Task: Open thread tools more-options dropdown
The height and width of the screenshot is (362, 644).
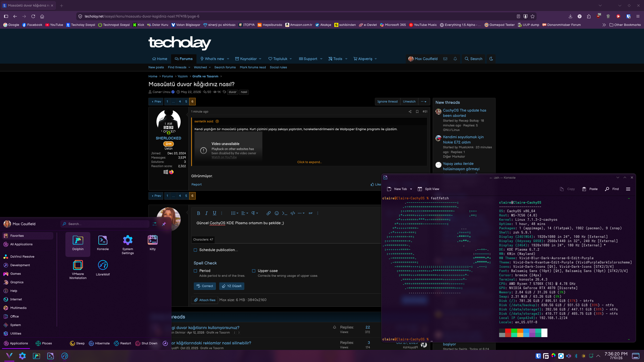Action: click(424, 102)
